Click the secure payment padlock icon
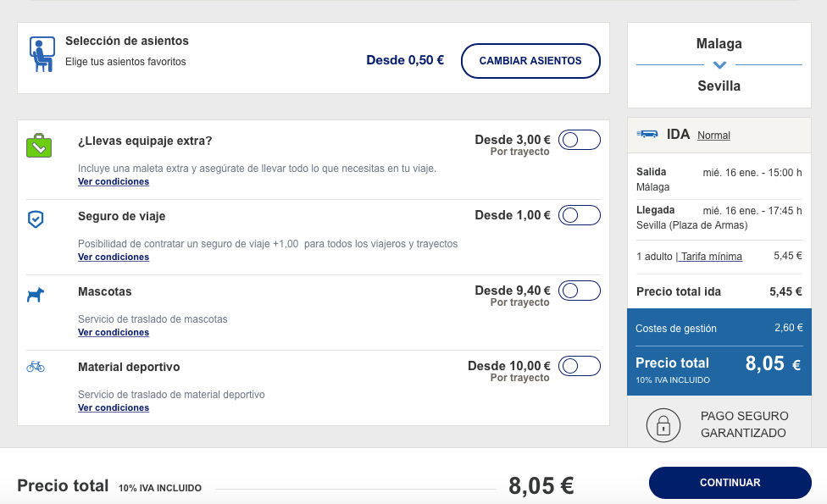This screenshot has width=827, height=504. (x=663, y=425)
